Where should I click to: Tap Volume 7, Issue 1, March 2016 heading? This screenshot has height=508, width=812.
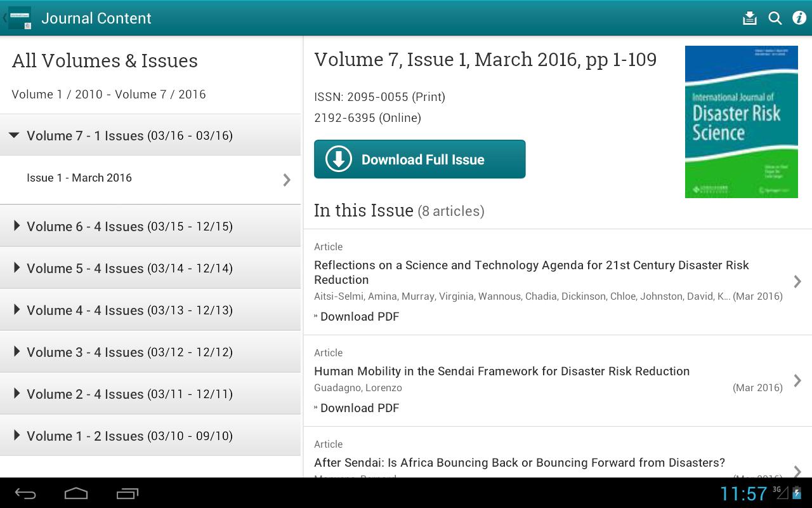pos(485,59)
